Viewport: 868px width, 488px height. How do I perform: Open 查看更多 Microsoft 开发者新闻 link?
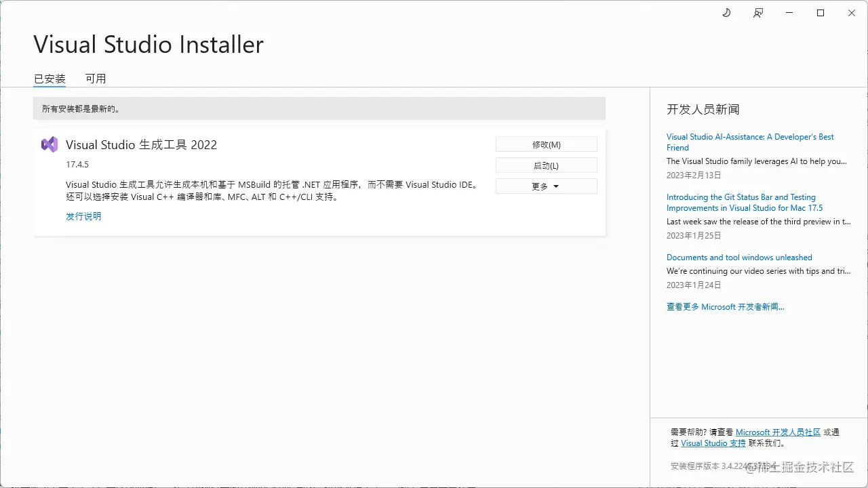tap(726, 307)
